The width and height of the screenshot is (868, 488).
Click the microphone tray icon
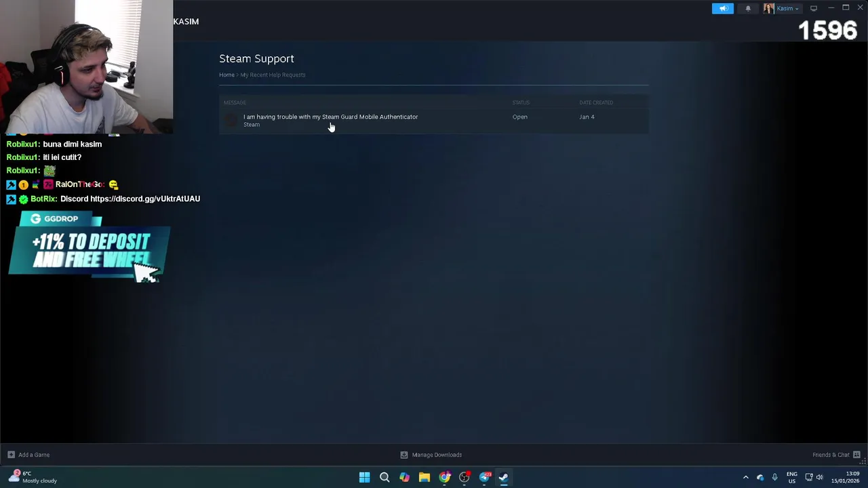(x=774, y=477)
